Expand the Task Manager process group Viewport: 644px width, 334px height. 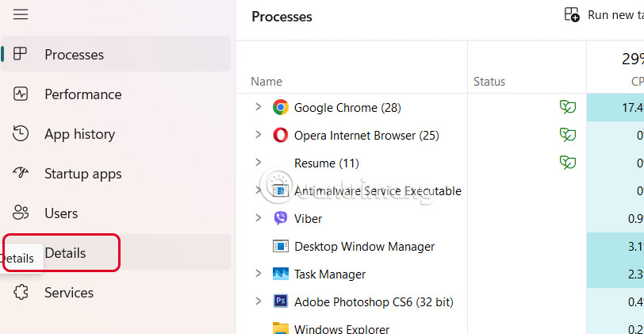(258, 274)
